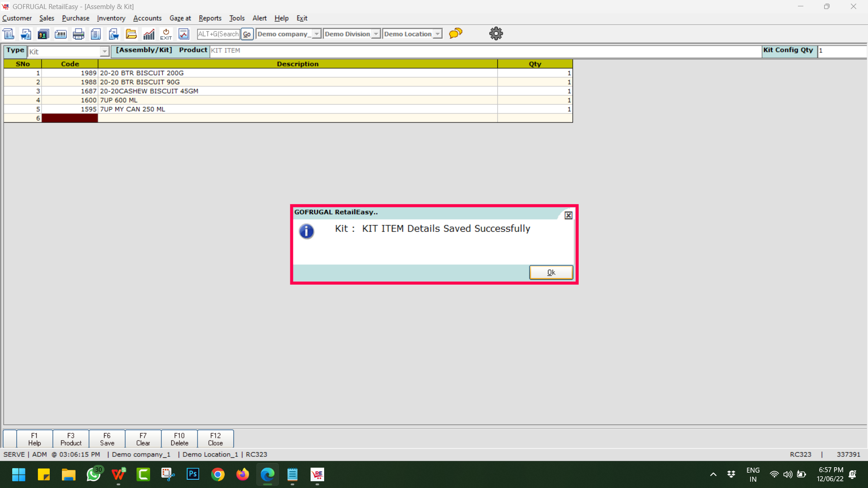This screenshot has width=868, height=488.
Task: Expand the Type Kit dropdown
Action: tap(104, 52)
